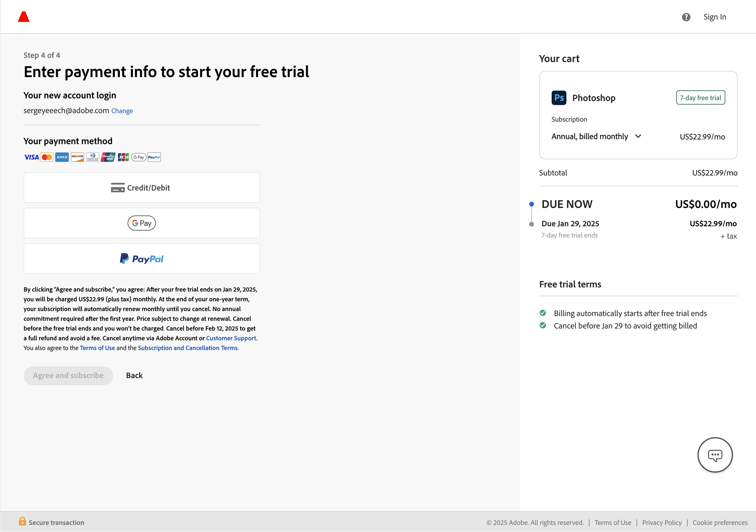Open the Privacy Policy footer link

[662, 523]
